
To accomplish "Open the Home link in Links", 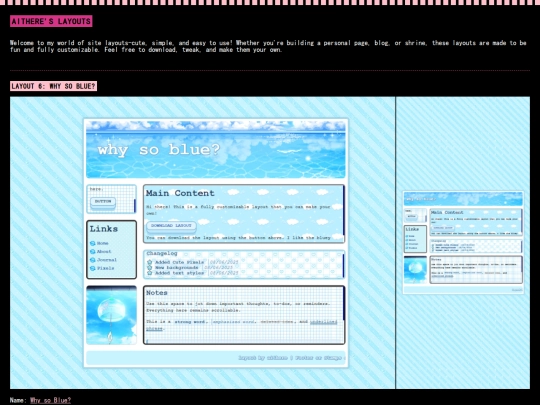I will coord(103,243).
